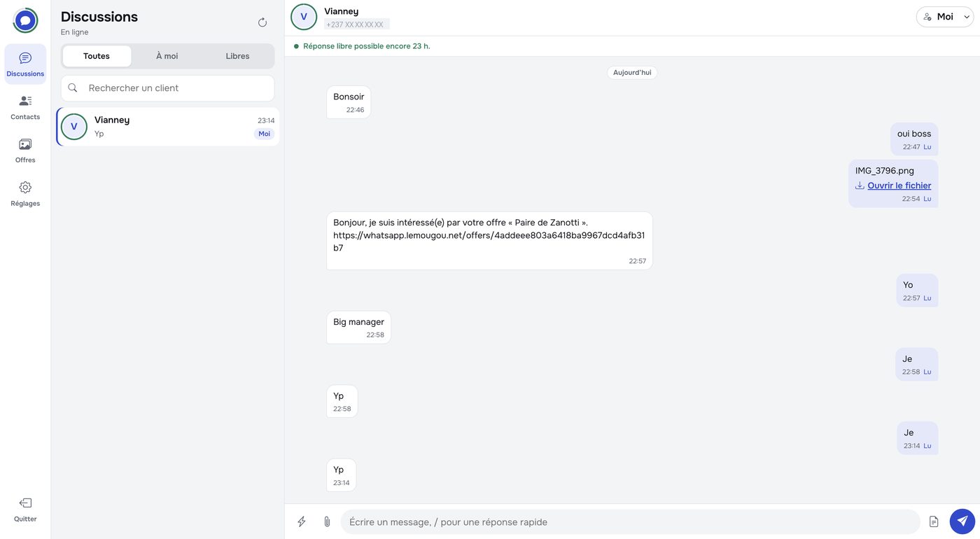Refresh the discussions list
The width and height of the screenshot is (980, 539).
coord(262,22)
